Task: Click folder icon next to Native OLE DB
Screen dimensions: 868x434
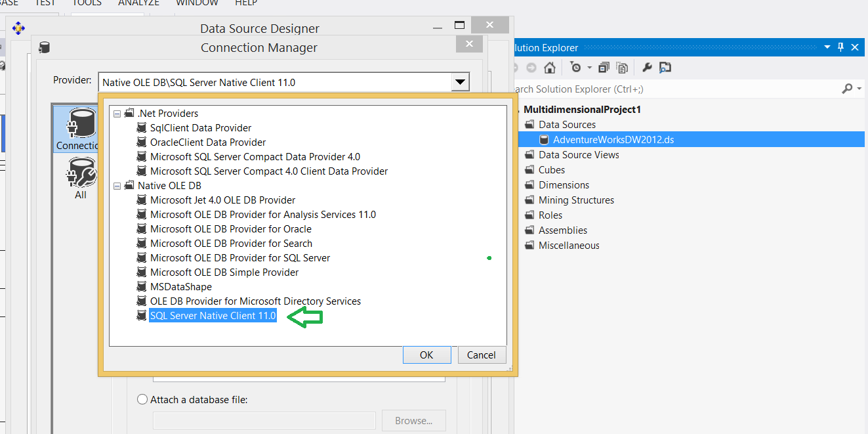Action: click(x=129, y=185)
